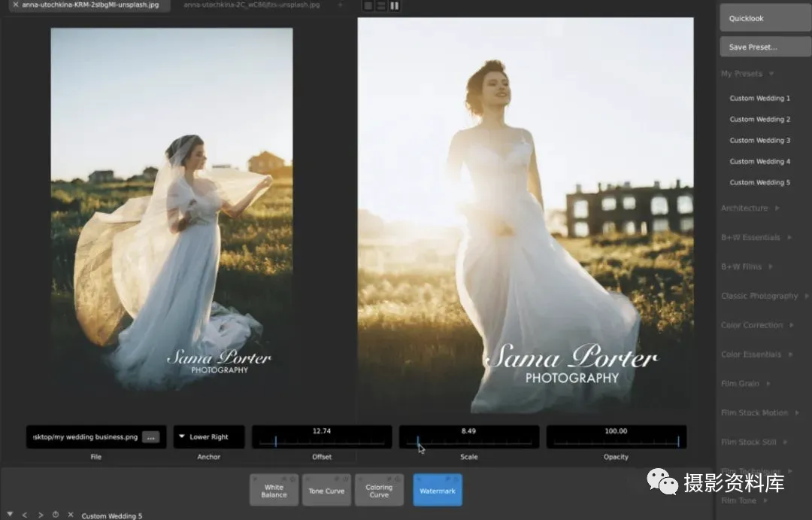The width and height of the screenshot is (812, 520).
Task: Click pin icon on Watermark node
Action: pos(447,479)
